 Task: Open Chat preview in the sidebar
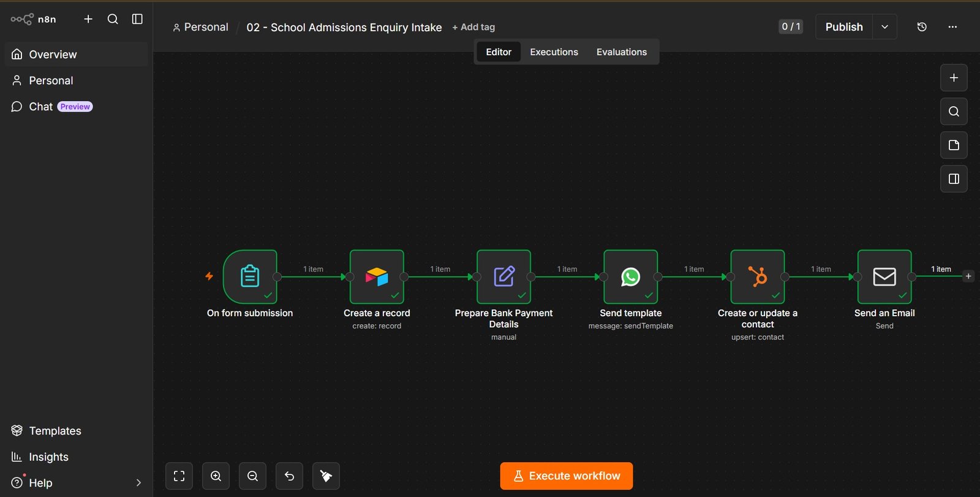coord(76,107)
